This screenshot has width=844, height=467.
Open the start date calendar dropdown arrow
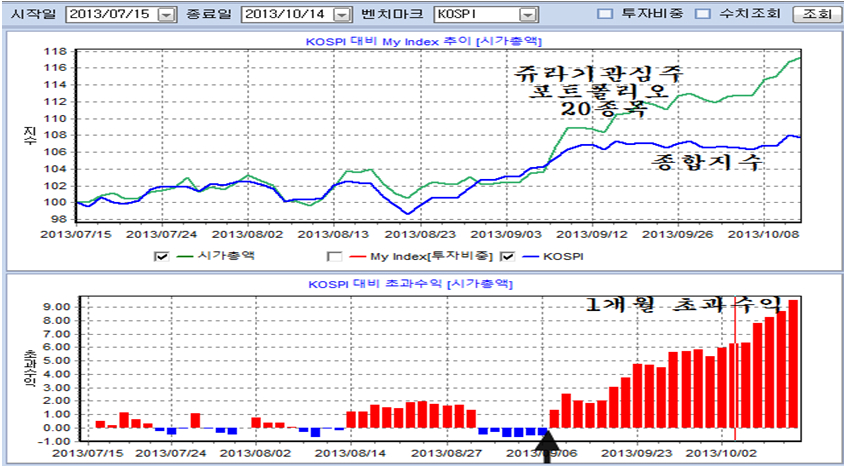click(x=166, y=15)
